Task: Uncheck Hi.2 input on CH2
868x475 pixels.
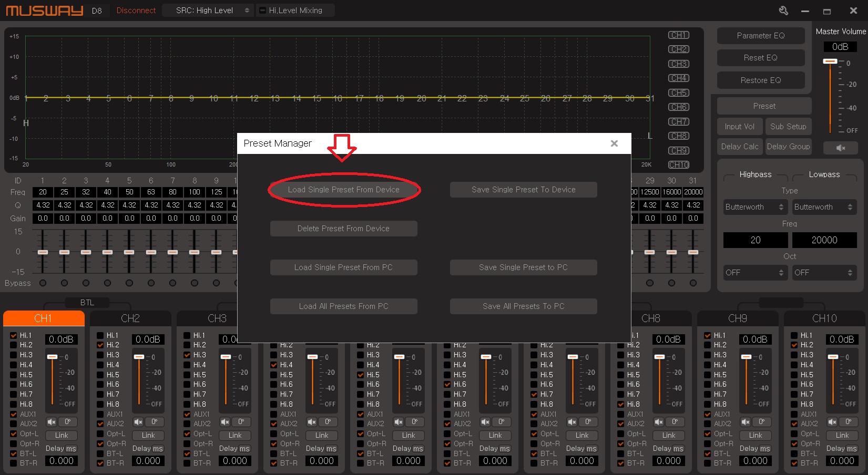Action: [x=100, y=345]
